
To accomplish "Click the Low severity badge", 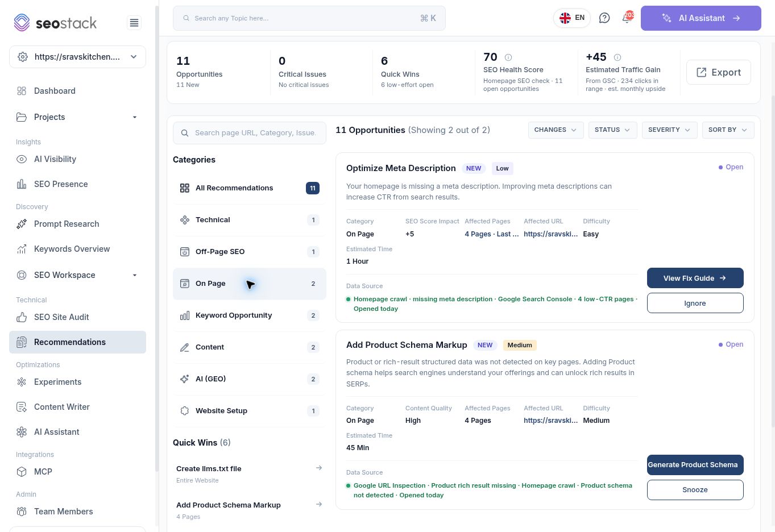I will tap(502, 168).
